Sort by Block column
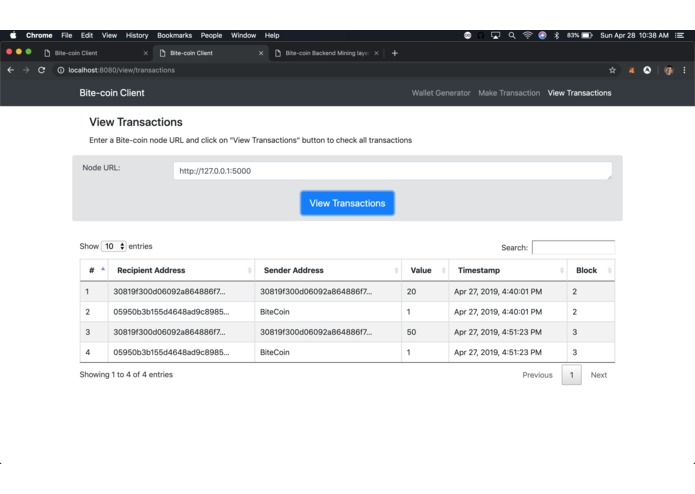The height and width of the screenshot is (494, 695). (591, 270)
